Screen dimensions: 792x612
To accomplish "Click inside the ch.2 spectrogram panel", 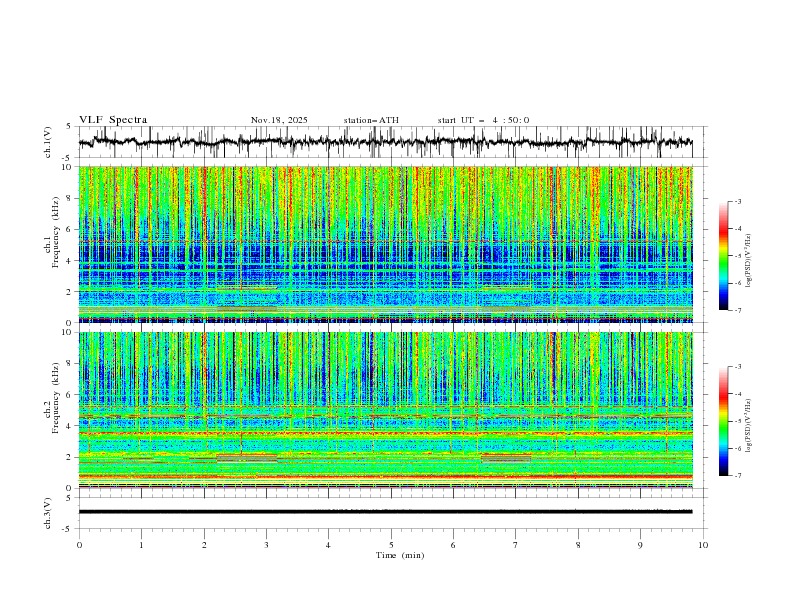I will (x=385, y=410).
